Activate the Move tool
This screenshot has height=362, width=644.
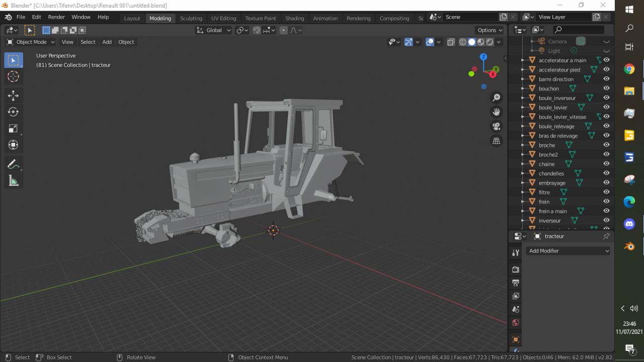(x=14, y=96)
